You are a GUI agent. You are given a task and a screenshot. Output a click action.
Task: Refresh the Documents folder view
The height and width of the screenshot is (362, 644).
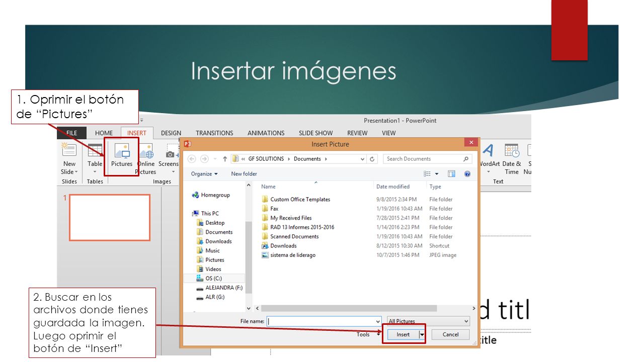pyautogui.click(x=372, y=159)
